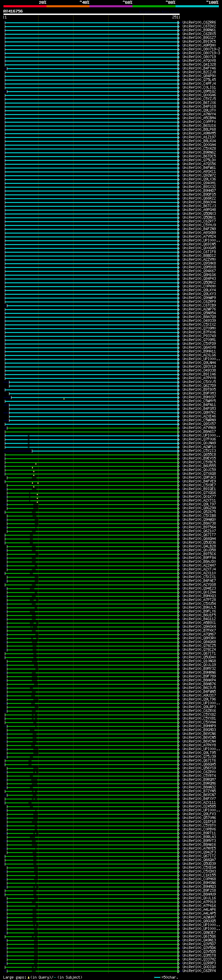Open hit UniRef100_B8A738
222x980 pixels.
(x=199, y=524)
